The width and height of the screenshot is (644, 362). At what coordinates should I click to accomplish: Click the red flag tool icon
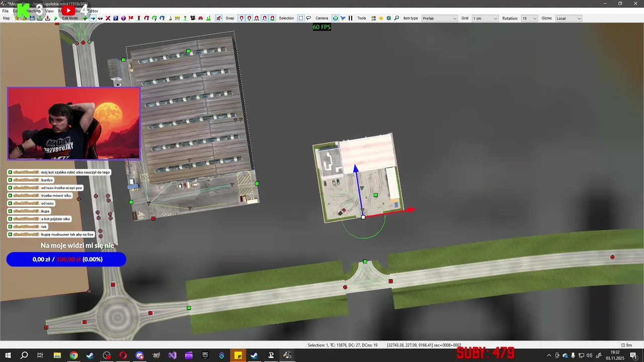point(131,18)
